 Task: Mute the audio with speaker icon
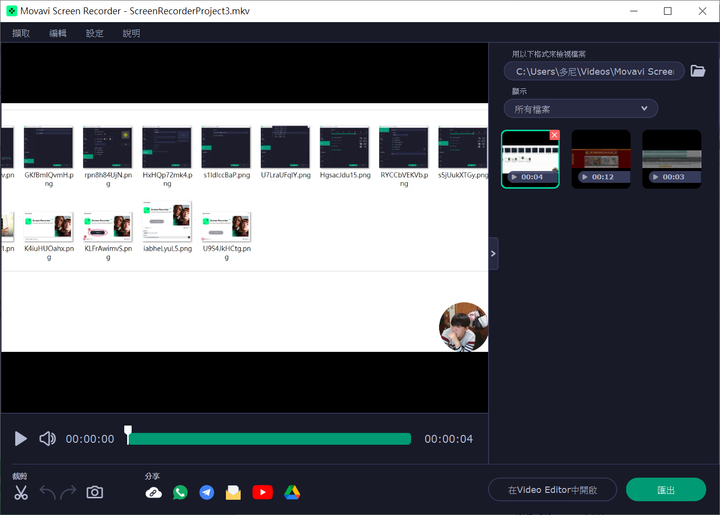click(47, 439)
